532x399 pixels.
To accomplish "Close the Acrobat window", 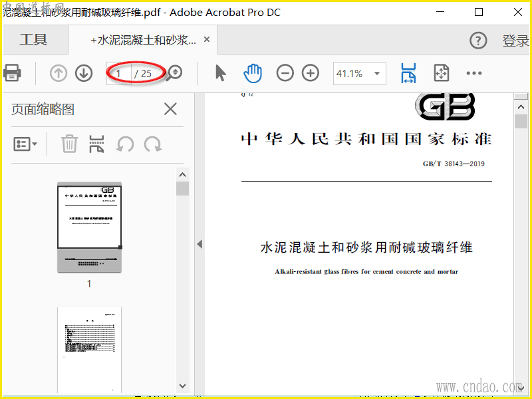I will tap(518, 13).
